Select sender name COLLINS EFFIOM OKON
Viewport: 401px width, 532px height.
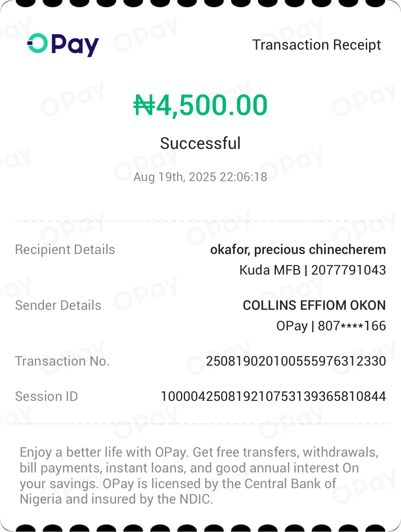[x=314, y=305]
